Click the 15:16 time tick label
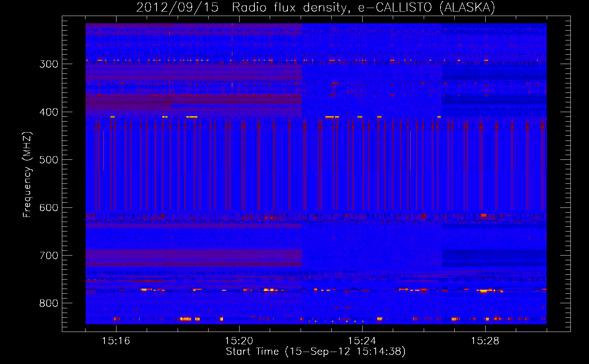589x364 pixels. pyautogui.click(x=116, y=341)
